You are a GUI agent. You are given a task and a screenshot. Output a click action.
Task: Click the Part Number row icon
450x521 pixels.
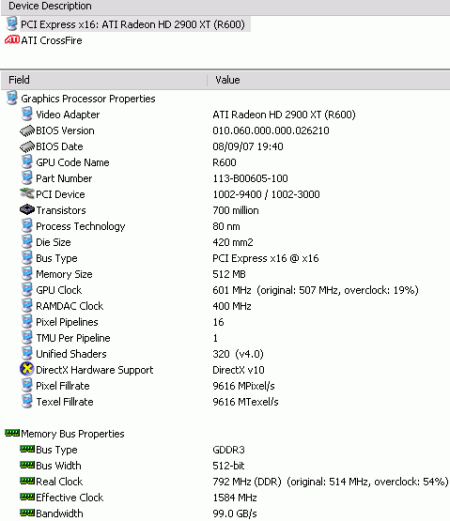tap(27, 178)
